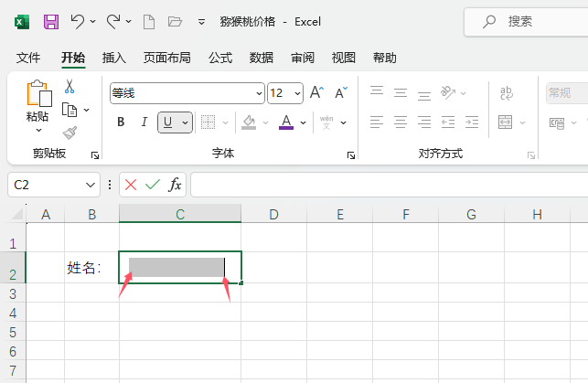The width and height of the screenshot is (588, 383).
Task: Click the Excel application logo
Action: click(22, 22)
